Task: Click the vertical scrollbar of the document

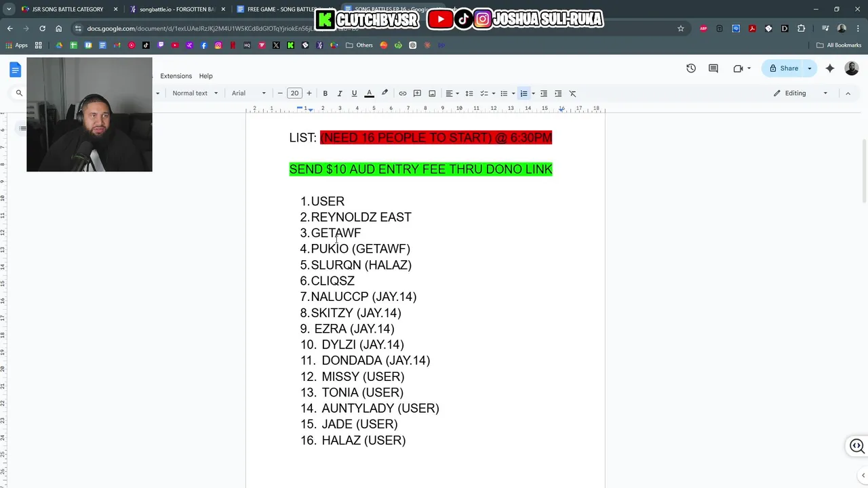Action: 864,171
